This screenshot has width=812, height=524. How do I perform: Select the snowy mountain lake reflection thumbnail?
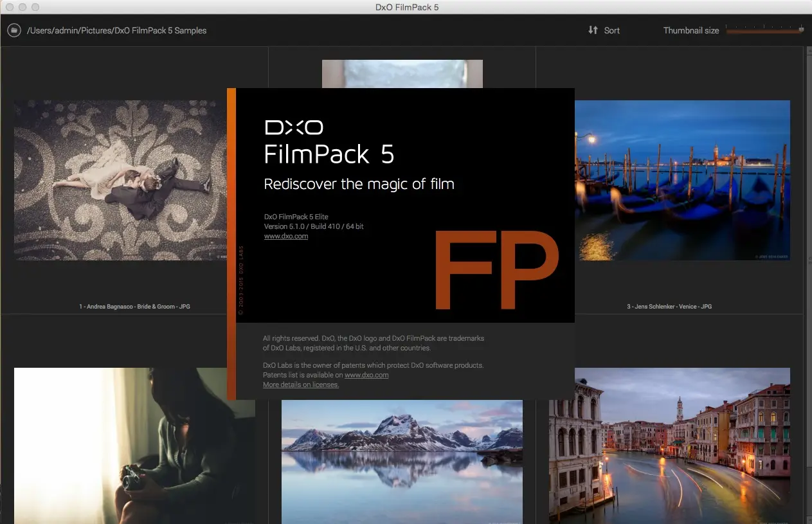[402, 462]
